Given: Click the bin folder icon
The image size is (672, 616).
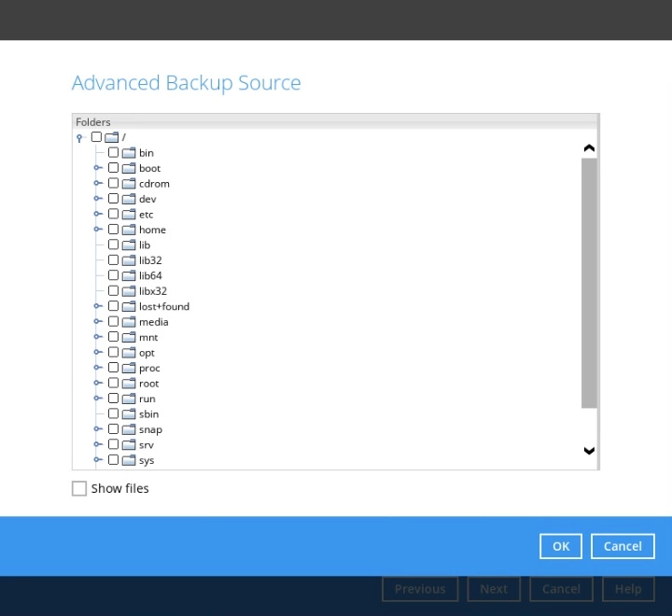Looking at the screenshot, I should 129,153.
